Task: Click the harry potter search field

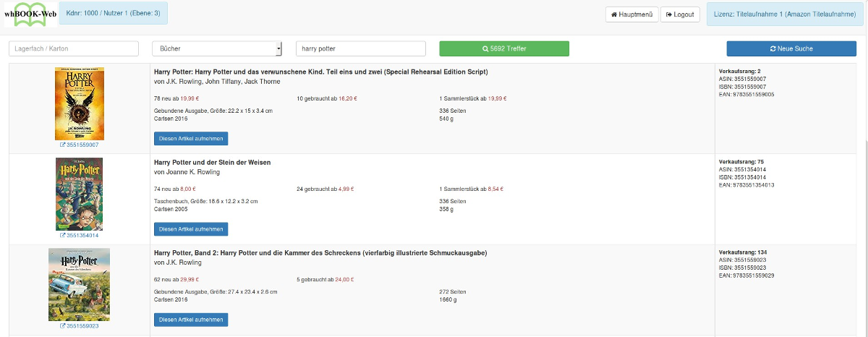Action: (360, 48)
